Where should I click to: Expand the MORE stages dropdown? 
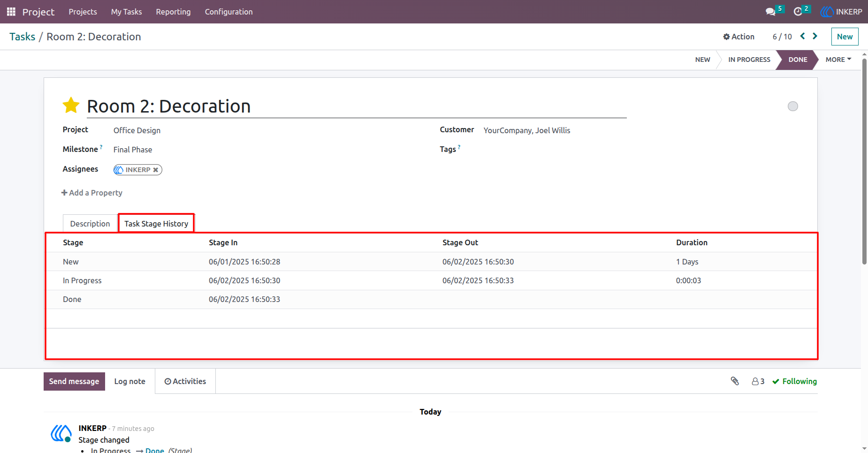838,60
